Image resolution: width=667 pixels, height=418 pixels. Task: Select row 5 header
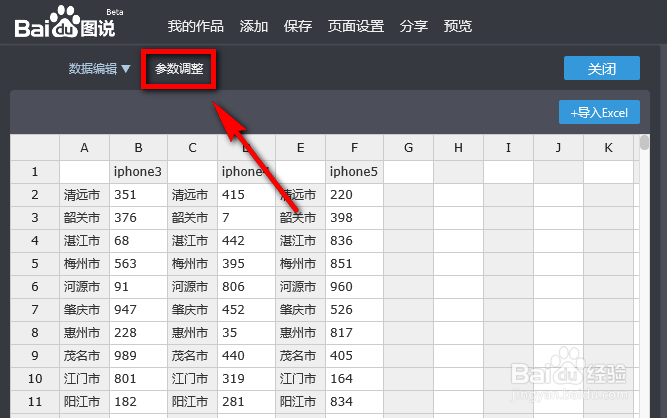pos(35,264)
